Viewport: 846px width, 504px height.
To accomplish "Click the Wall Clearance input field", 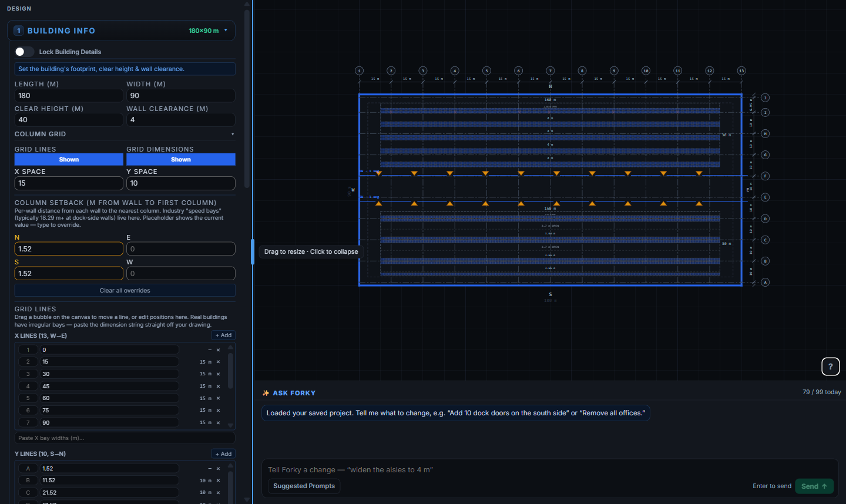I will coord(181,120).
